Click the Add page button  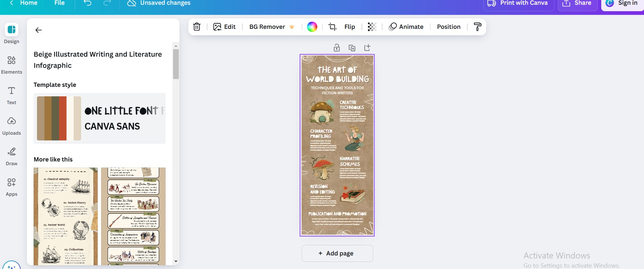tap(337, 253)
